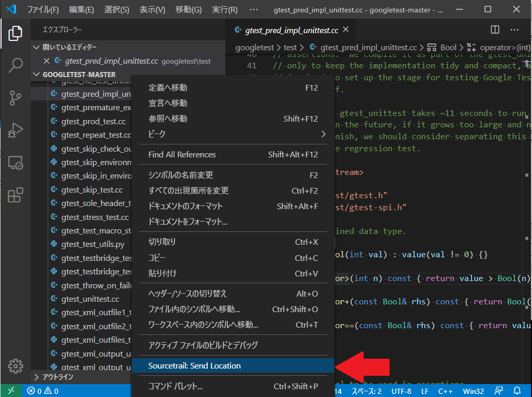
Task: Open the Source Control view
Action: [x=16, y=98]
